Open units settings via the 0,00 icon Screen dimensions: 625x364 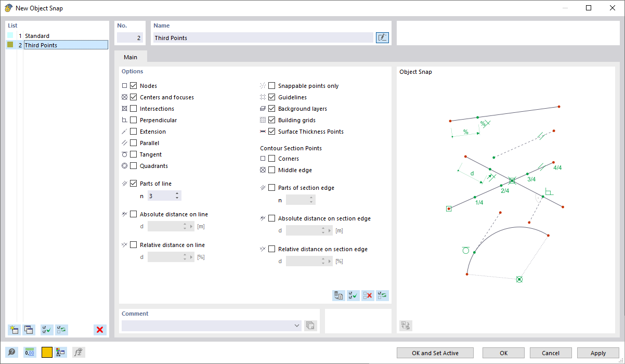click(x=30, y=352)
